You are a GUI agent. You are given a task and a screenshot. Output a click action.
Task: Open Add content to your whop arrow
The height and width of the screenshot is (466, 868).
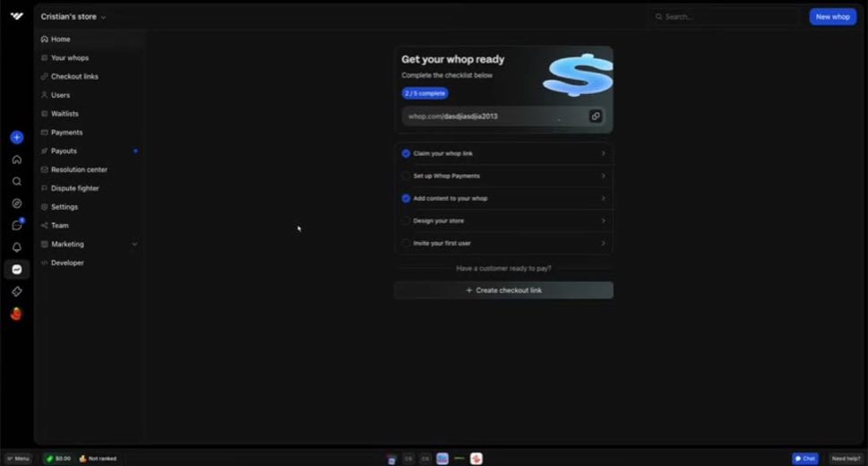(603, 198)
